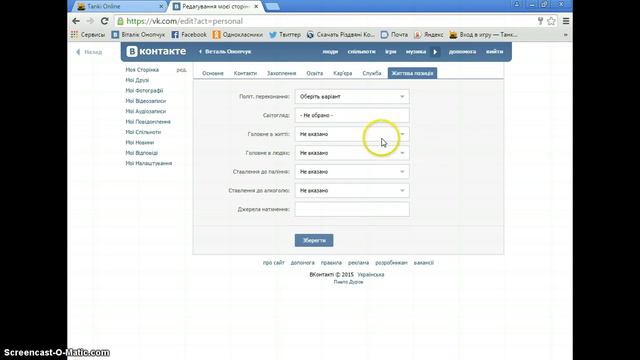Click the Назад back link

(89, 52)
